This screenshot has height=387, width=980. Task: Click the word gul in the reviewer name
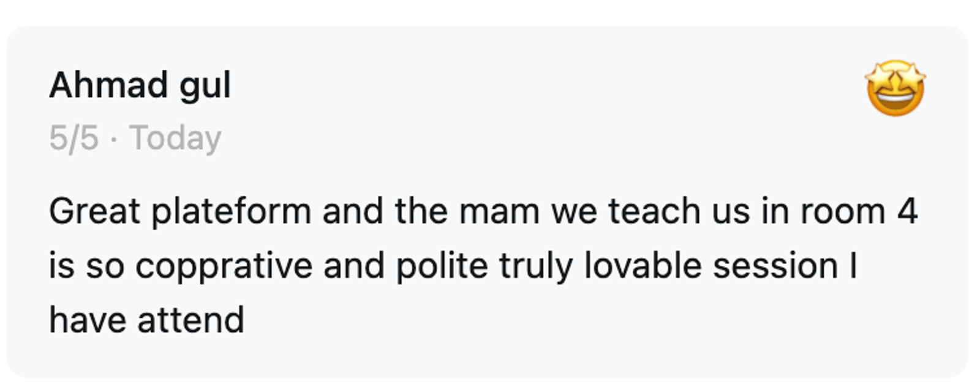(x=205, y=86)
